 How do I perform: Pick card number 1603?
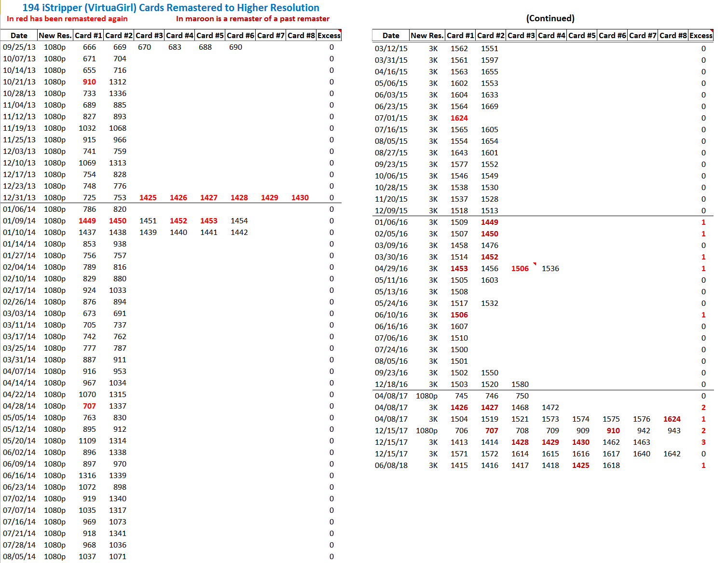click(x=490, y=280)
